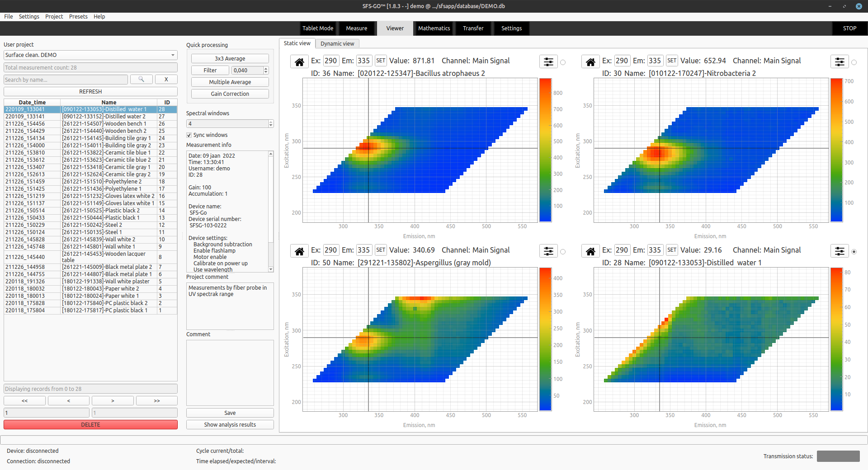Click home icon above Nitrobacteria 2 plot
The height and width of the screenshot is (470, 868).
click(x=590, y=61)
